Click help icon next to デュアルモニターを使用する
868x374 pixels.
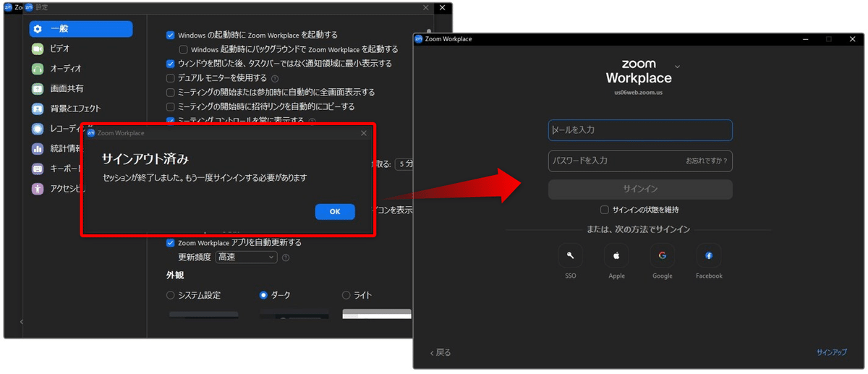[x=275, y=78]
